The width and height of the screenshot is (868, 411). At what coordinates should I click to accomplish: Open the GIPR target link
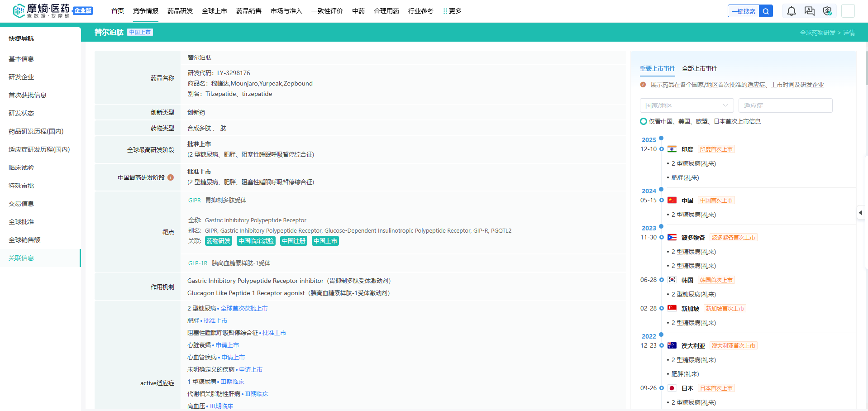point(195,200)
